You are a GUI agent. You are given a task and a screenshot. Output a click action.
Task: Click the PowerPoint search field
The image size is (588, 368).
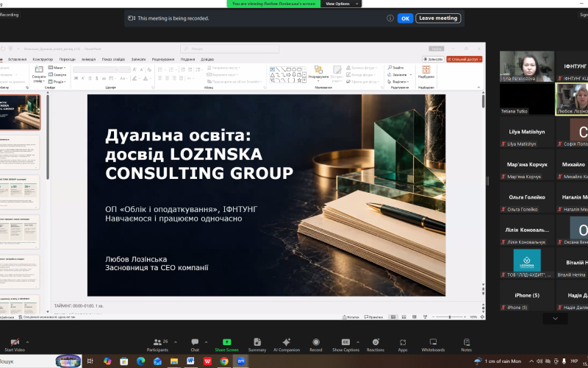(229, 49)
